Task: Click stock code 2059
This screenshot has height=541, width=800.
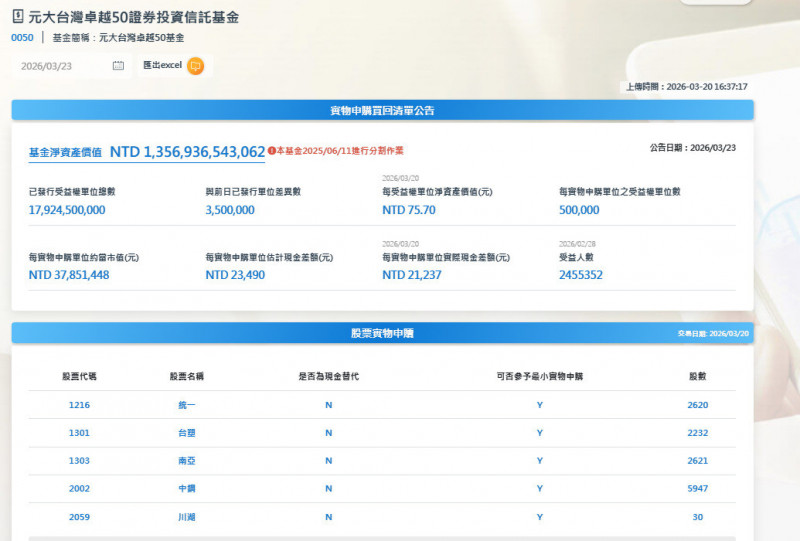Action: (x=79, y=517)
